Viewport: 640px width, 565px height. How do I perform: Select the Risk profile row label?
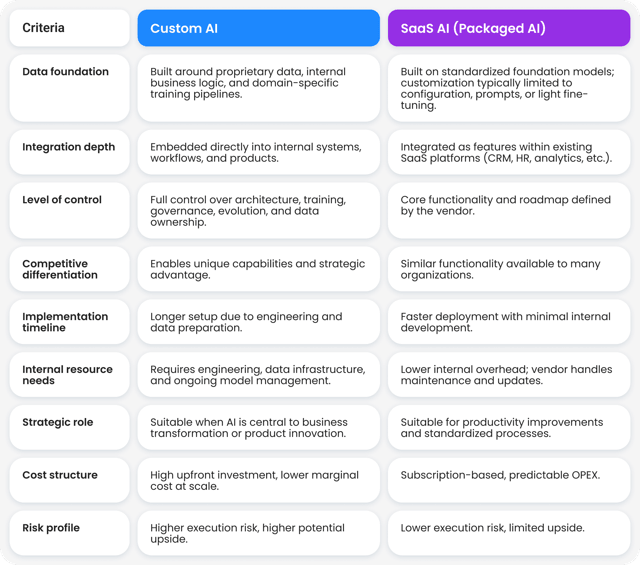51,528
